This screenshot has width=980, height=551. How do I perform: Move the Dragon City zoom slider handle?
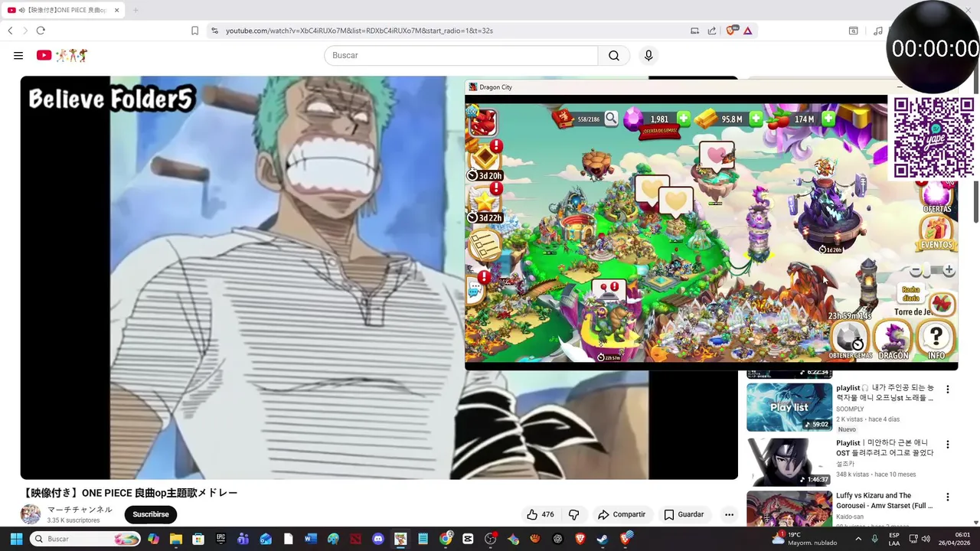click(x=927, y=271)
